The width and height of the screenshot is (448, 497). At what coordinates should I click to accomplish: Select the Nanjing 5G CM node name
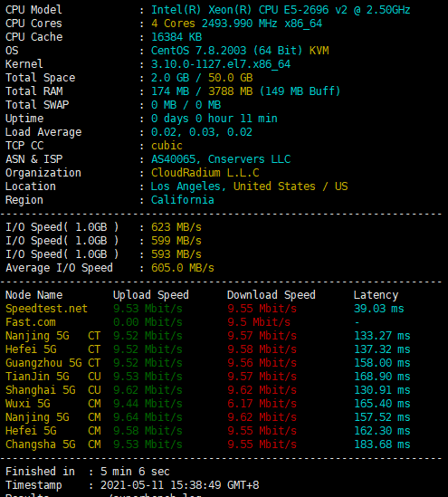pyautogui.click(x=52, y=417)
